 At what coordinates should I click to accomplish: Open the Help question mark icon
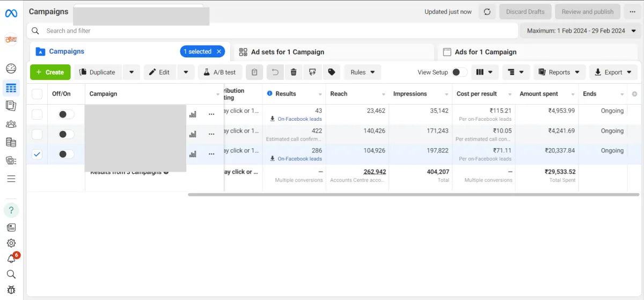[x=11, y=210]
